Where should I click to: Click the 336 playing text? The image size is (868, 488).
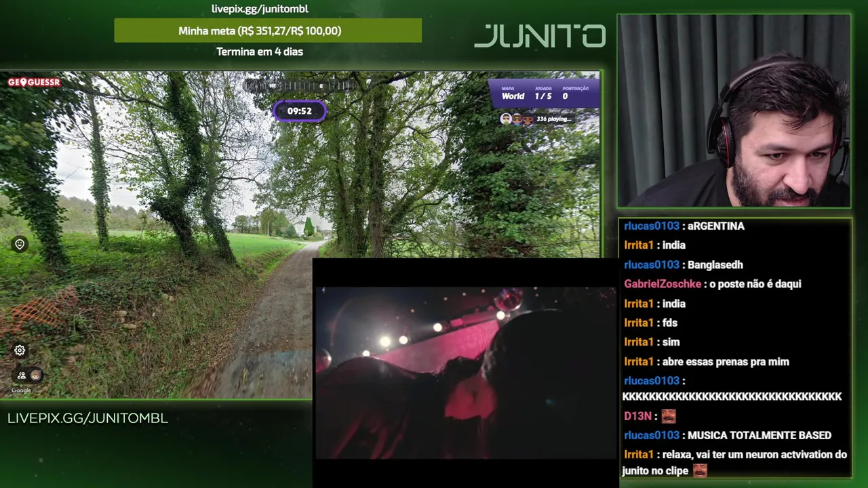coord(554,119)
